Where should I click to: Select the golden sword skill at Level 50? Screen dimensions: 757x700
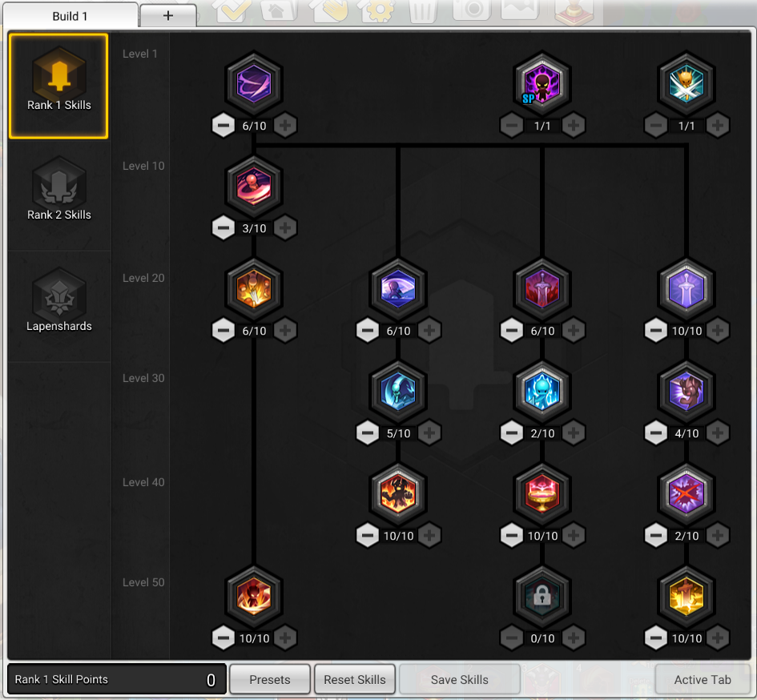pos(686,596)
